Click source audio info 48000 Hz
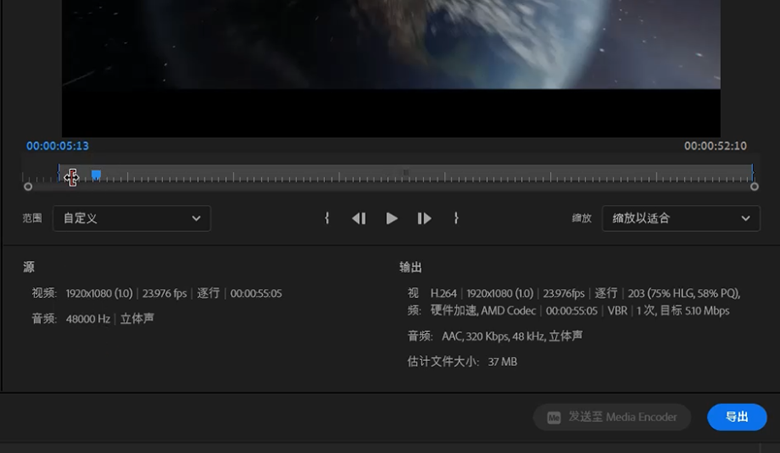The height and width of the screenshot is (453, 780). 88,319
